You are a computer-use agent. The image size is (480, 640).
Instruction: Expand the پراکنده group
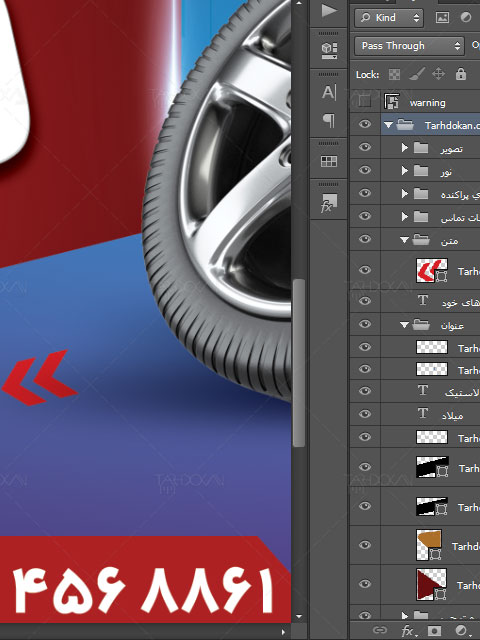(x=404, y=193)
